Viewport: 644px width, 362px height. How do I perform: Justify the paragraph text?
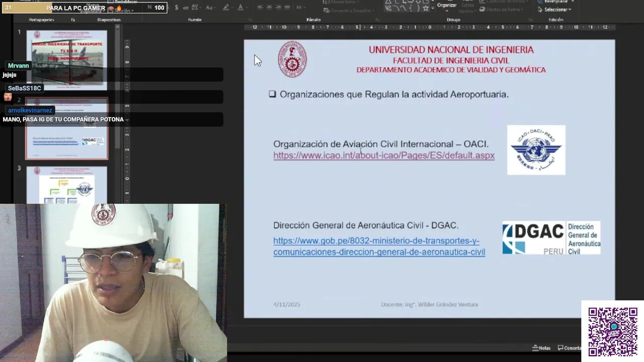[287, 8]
